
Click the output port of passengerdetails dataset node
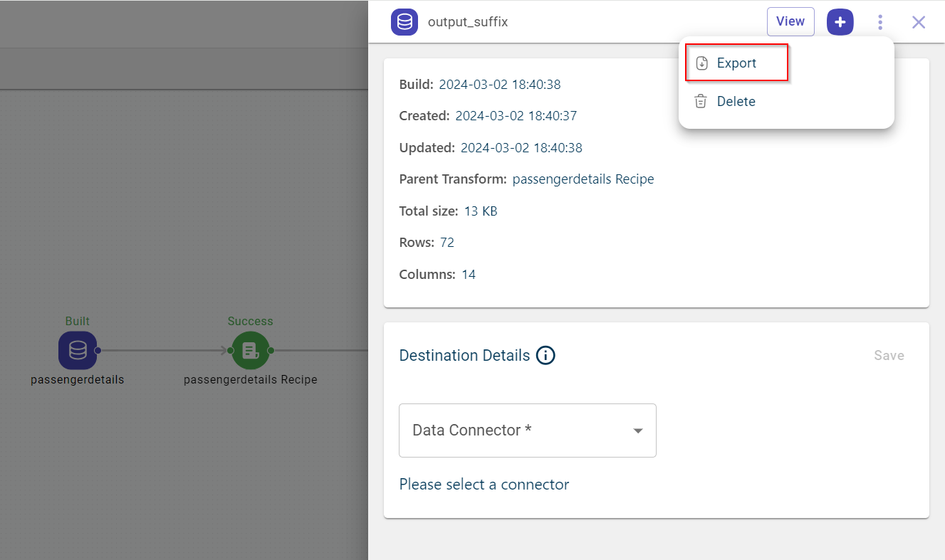98,350
